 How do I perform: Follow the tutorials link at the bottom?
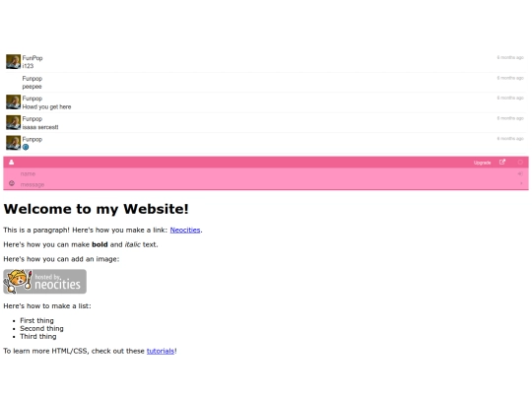point(161,351)
